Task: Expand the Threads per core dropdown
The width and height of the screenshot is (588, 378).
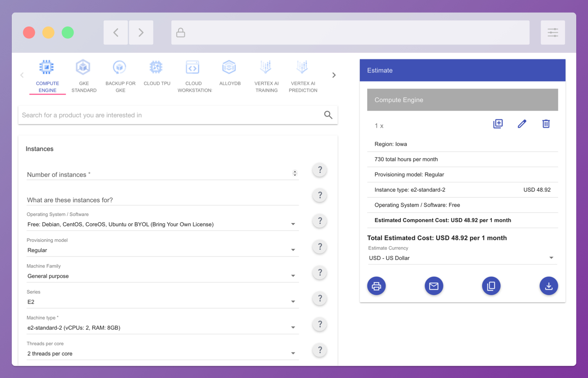Action: [x=163, y=354]
